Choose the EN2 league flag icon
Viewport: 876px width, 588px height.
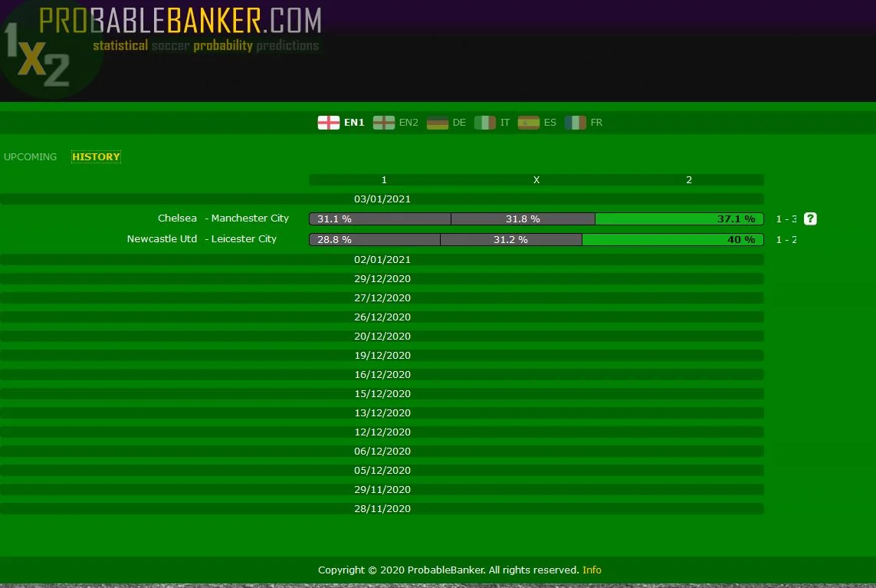point(383,123)
